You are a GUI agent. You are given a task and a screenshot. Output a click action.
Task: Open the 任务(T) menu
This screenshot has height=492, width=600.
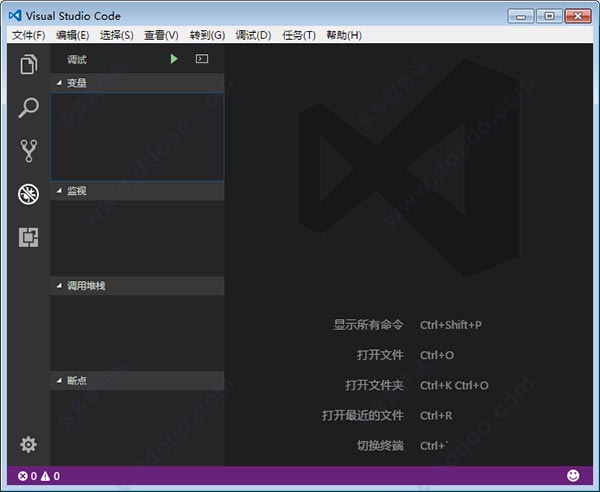coord(299,35)
